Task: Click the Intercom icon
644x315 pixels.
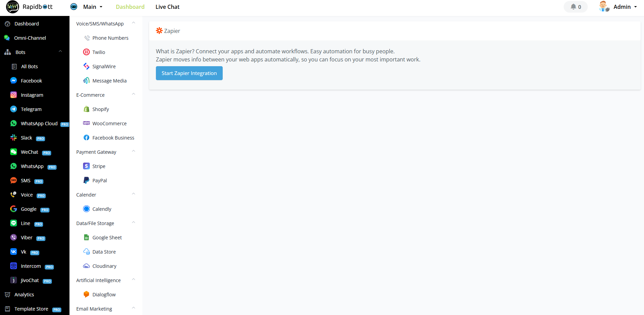Action: point(14,266)
